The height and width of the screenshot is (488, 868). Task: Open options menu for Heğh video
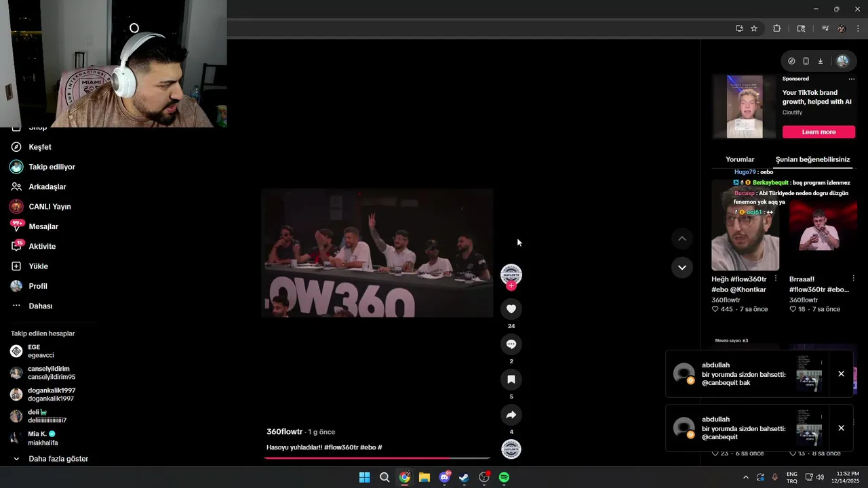pos(776,279)
